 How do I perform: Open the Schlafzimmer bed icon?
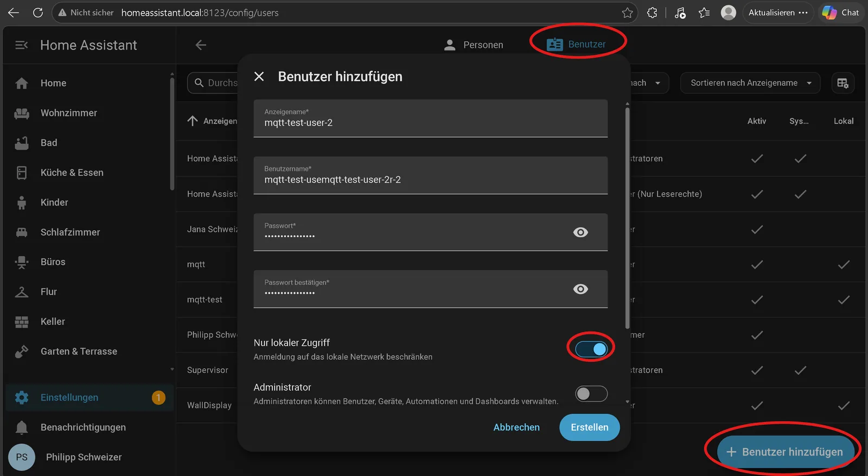(x=22, y=232)
